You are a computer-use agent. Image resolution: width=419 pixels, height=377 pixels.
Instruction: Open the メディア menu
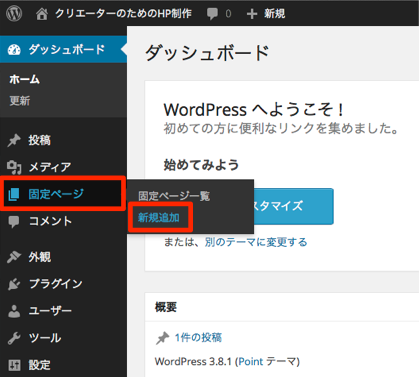pyautogui.click(x=50, y=167)
